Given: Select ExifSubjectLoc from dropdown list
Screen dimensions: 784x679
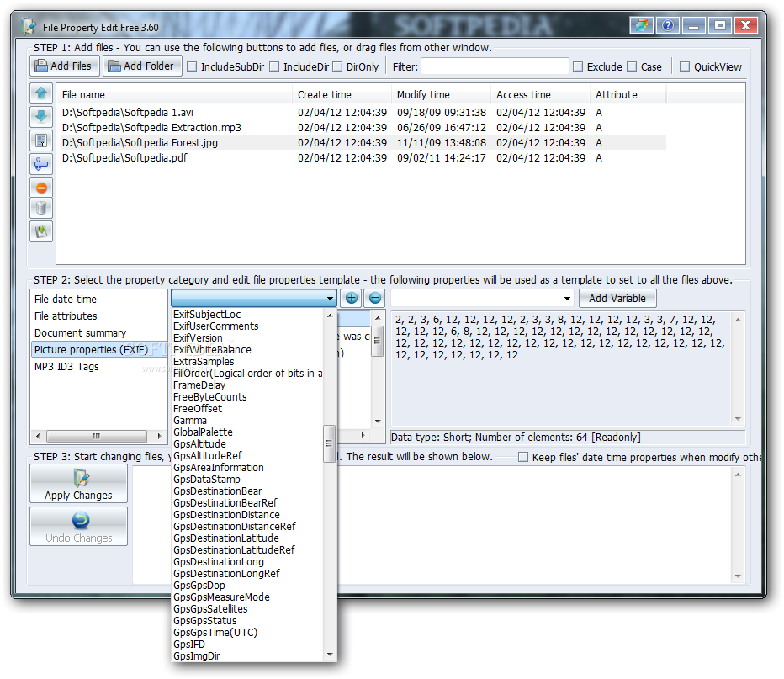Looking at the screenshot, I should [x=207, y=315].
